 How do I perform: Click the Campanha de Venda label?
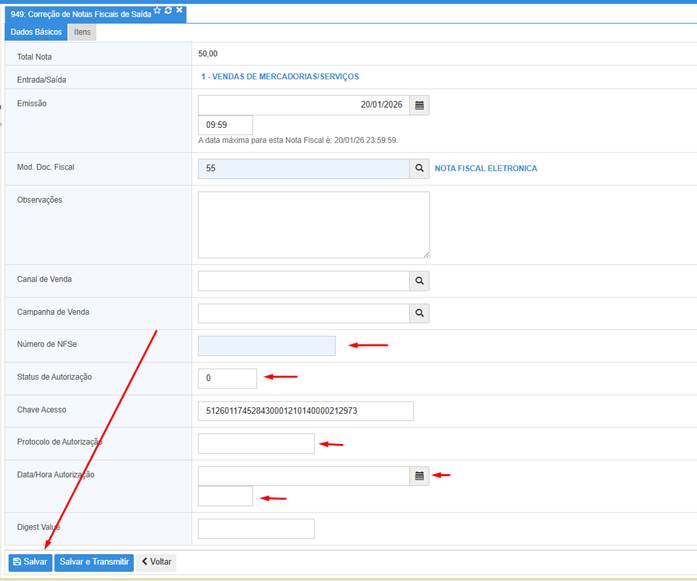[x=53, y=313]
